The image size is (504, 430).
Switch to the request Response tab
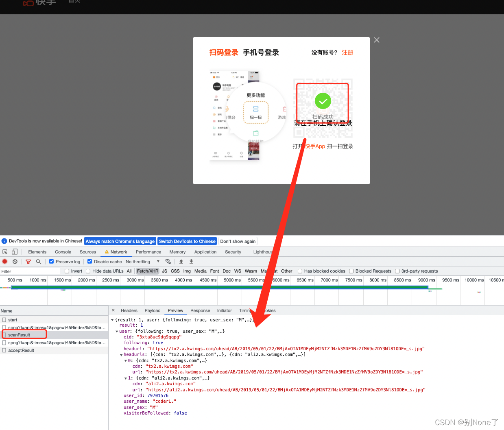tap(200, 310)
